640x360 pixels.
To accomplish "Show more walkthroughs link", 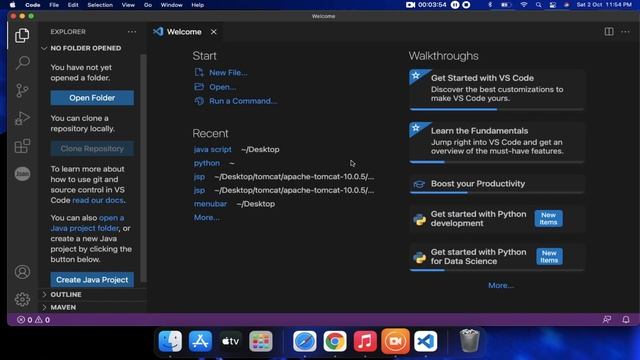I will pyautogui.click(x=501, y=285).
